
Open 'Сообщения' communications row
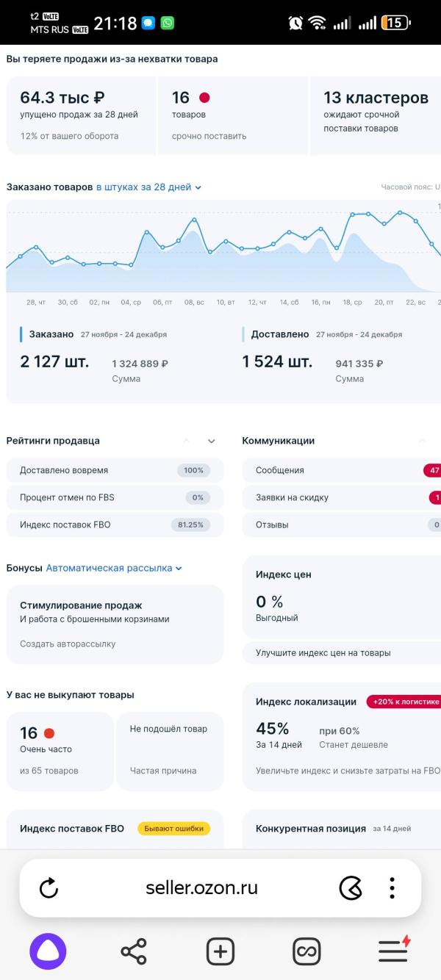tap(342, 470)
